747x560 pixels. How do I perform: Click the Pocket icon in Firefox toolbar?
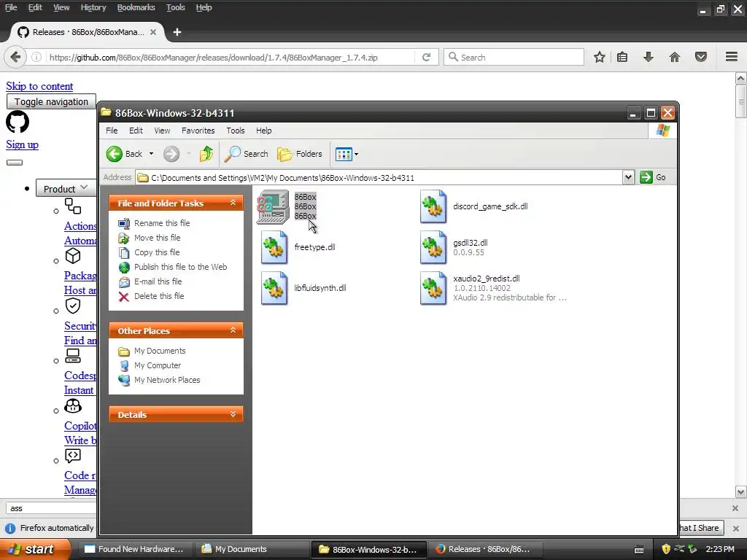701,57
